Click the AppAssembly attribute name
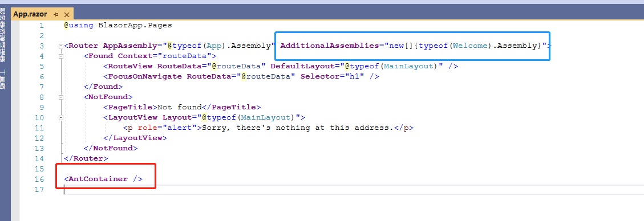Image resolution: width=644 pixels, height=221 pixels. click(130, 46)
